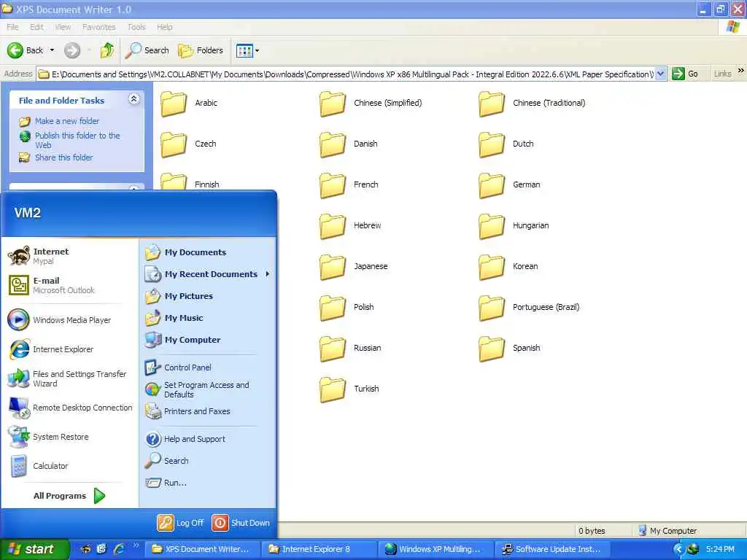Launch Mypal Internet from Start menu
Viewport: 747px width, 560px height.
[x=70, y=256]
